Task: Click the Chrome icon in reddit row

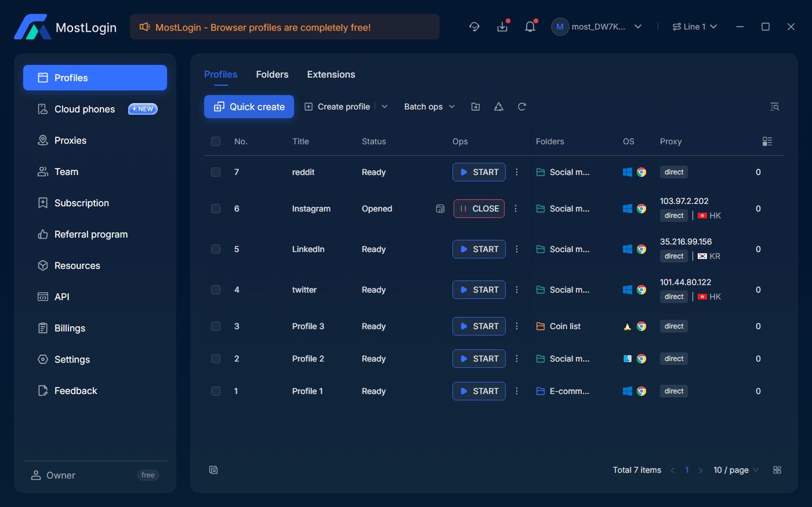Action: click(641, 172)
